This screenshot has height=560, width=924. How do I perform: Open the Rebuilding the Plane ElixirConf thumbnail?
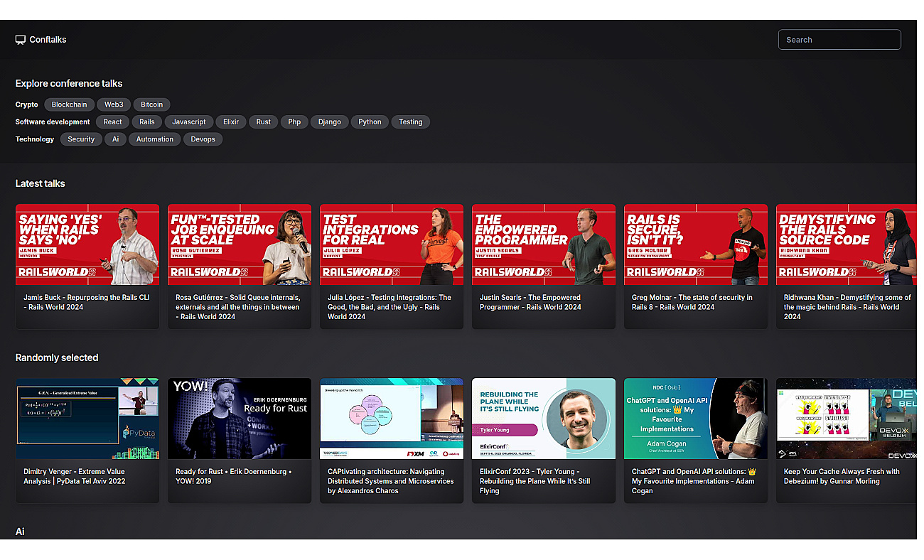pos(544,419)
